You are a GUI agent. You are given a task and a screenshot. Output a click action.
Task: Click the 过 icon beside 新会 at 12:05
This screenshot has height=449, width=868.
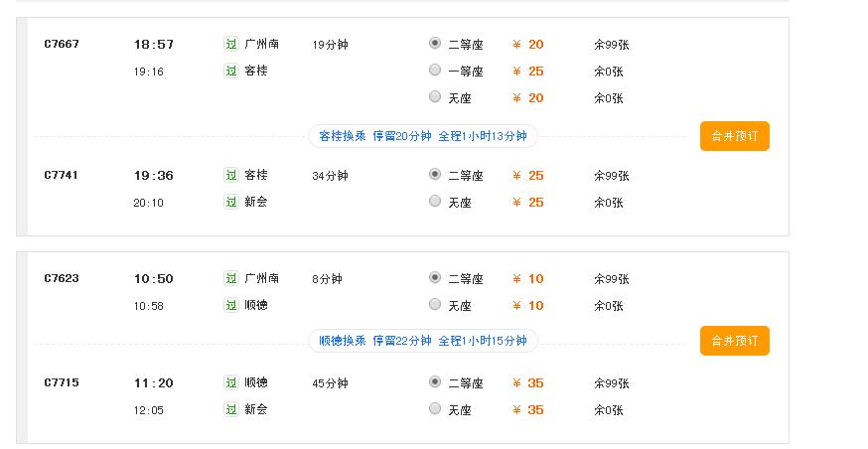[231, 409]
